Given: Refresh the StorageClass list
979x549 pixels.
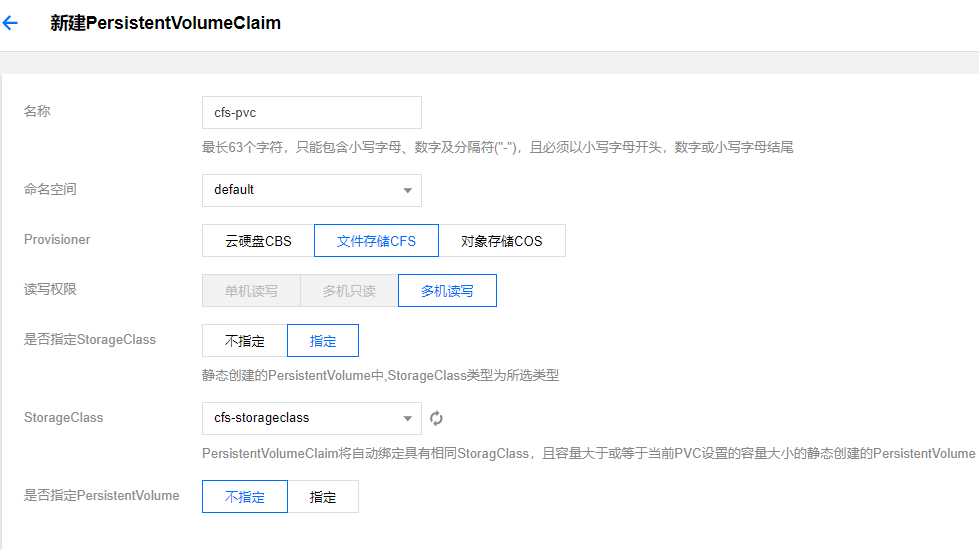Looking at the screenshot, I should pyautogui.click(x=436, y=418).
